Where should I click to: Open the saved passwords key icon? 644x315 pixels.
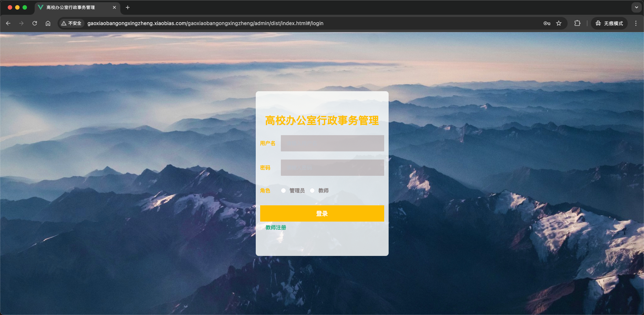pos(547,23)
